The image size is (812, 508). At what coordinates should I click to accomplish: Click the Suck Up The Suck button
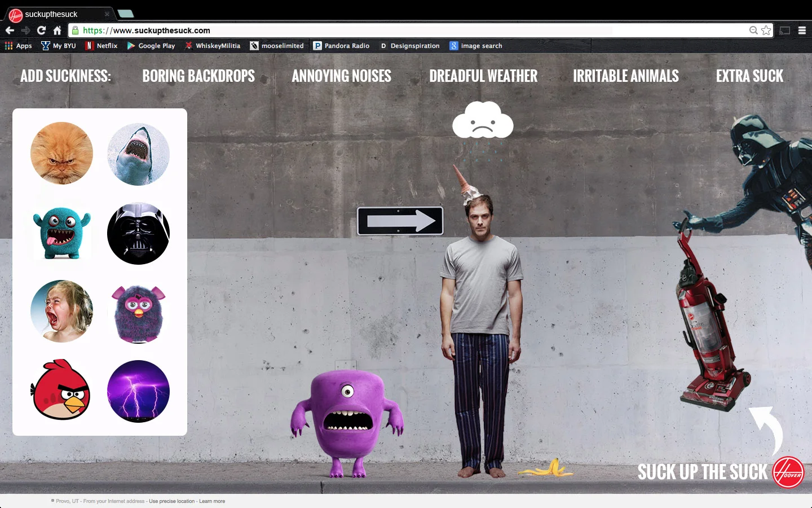coord(703,472)
